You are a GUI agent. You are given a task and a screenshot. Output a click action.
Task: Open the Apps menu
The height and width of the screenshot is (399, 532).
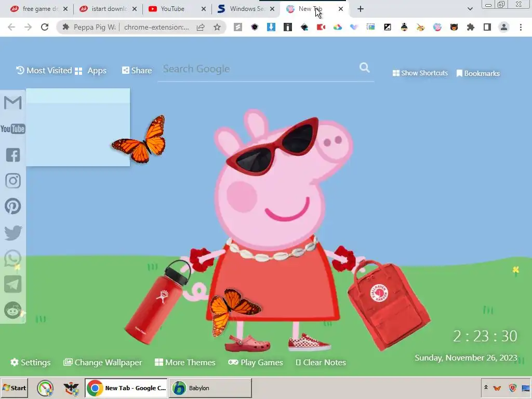[90, 71]
